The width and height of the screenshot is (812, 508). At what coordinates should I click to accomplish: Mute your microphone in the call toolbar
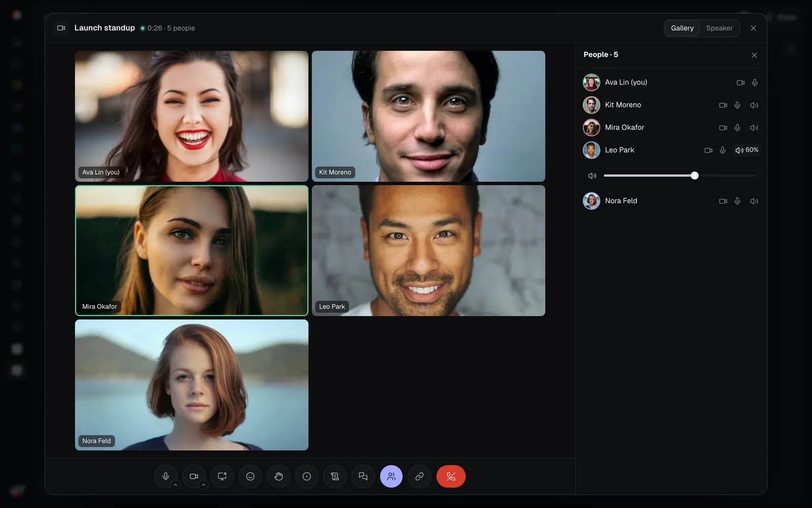pyautogui.click(x=165, y=477)
